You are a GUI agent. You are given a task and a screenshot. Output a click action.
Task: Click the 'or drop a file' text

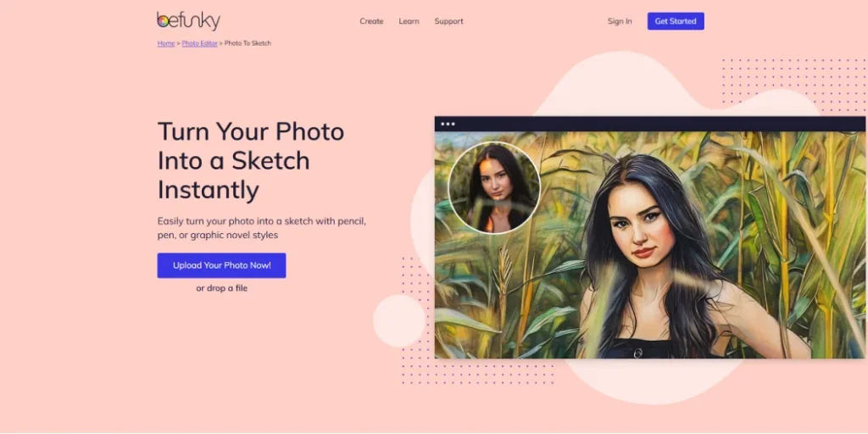click(221, 288)
